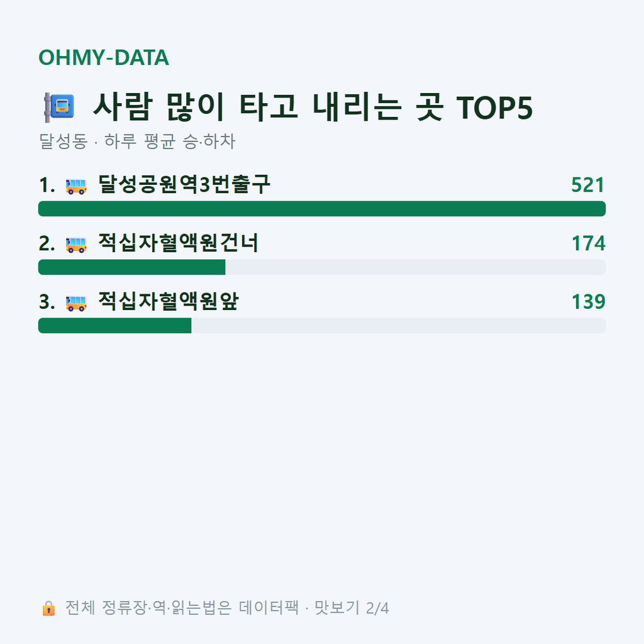Click the green bar under 적십자혈액원앞

click(114, 325)
